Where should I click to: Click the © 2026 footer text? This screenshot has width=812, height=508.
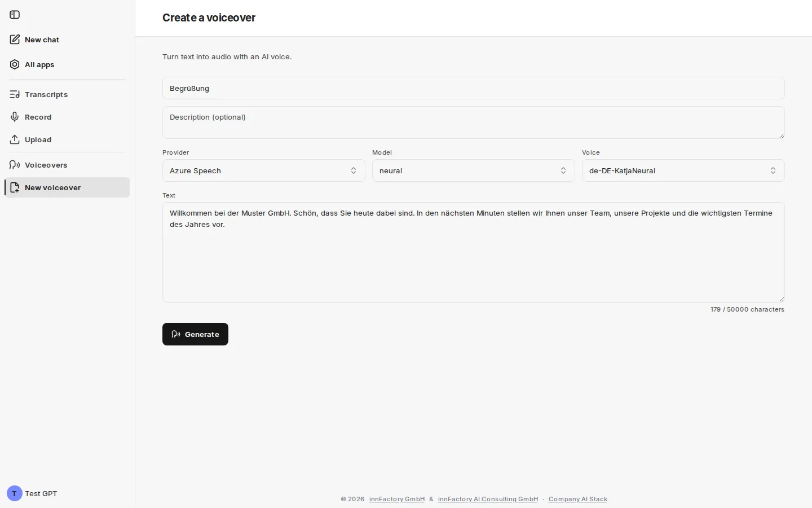pyautogui.click(x=352, y=499)
